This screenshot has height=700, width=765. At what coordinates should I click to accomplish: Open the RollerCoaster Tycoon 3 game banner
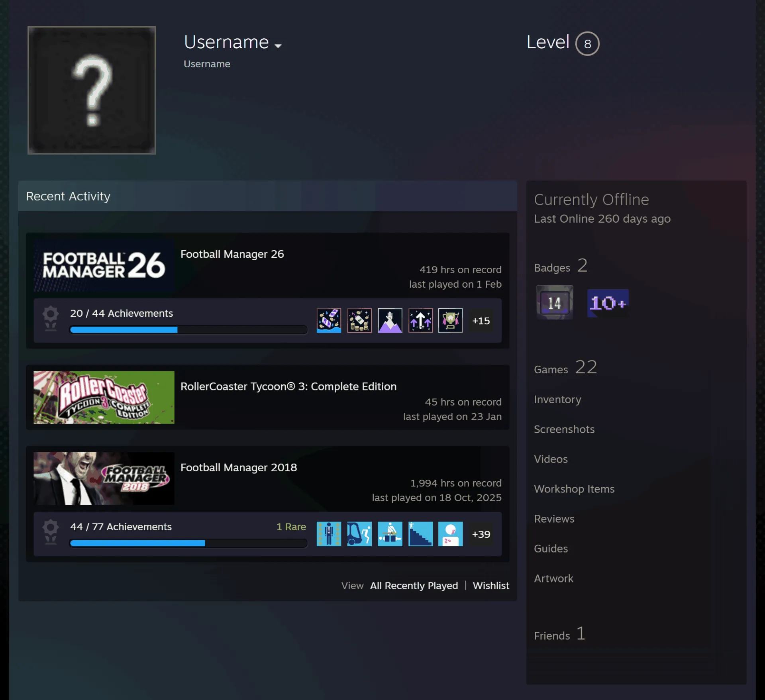point(104,397)
